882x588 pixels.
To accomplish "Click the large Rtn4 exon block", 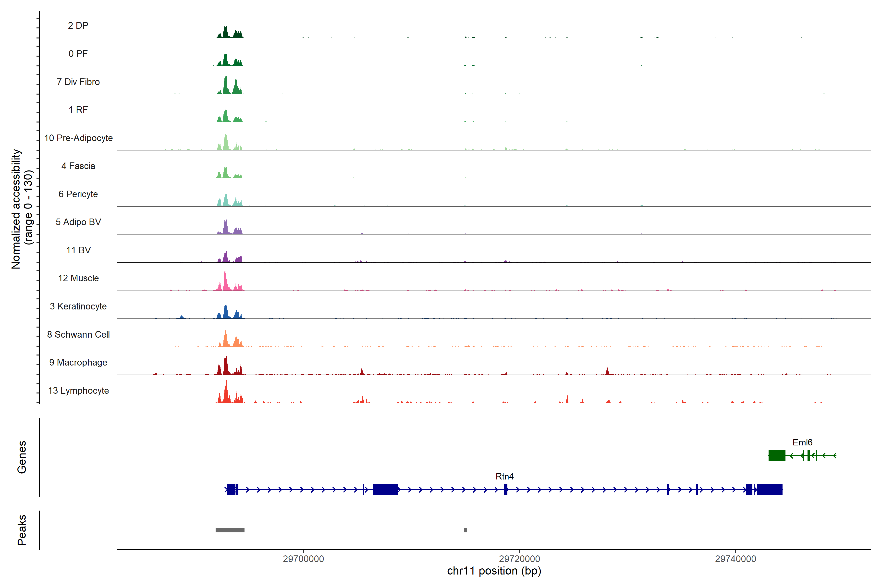I will pyautogui.click(x=385, y=489).
